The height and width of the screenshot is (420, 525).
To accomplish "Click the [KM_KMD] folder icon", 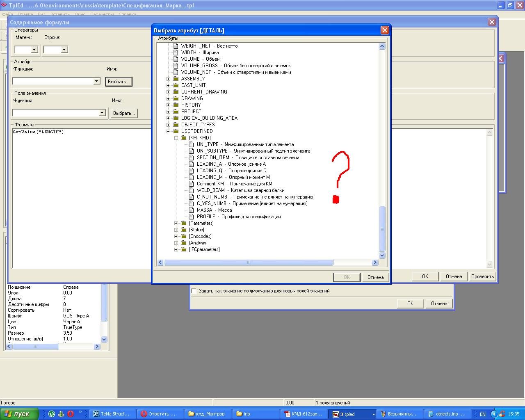I will point(183,138).
